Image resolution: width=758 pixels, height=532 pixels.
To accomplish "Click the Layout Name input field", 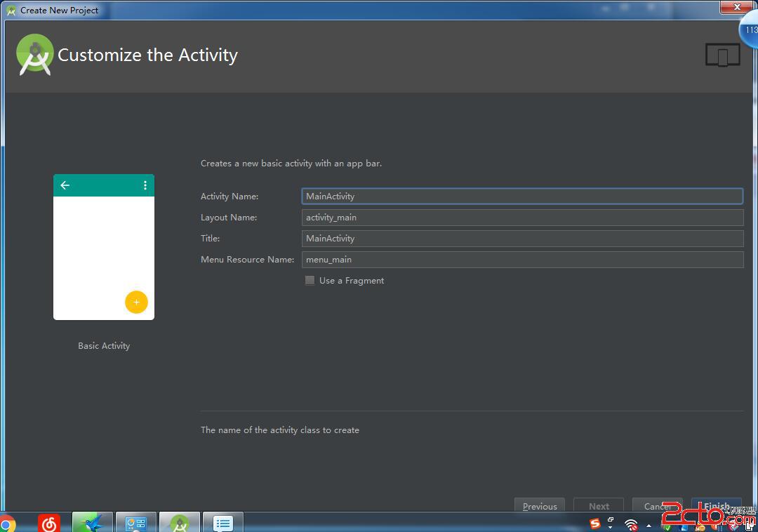I will [522, 218].
